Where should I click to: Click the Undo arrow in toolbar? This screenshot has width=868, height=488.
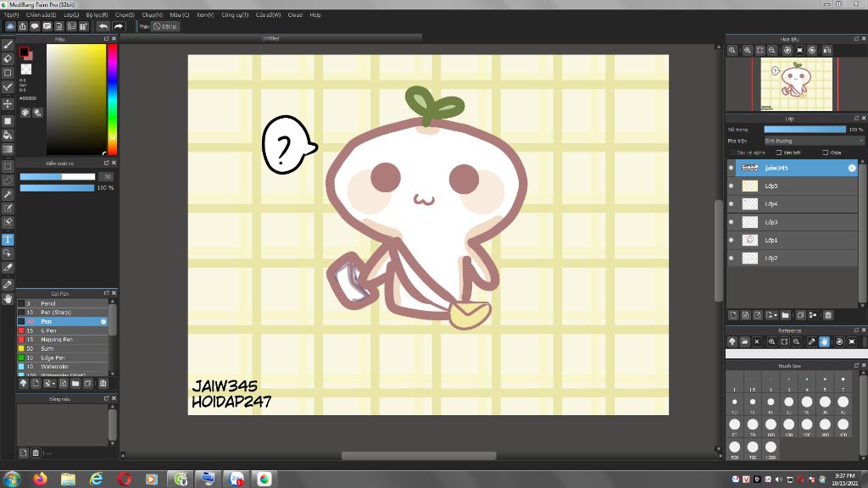pyautogui.click(x=103, y=26)
